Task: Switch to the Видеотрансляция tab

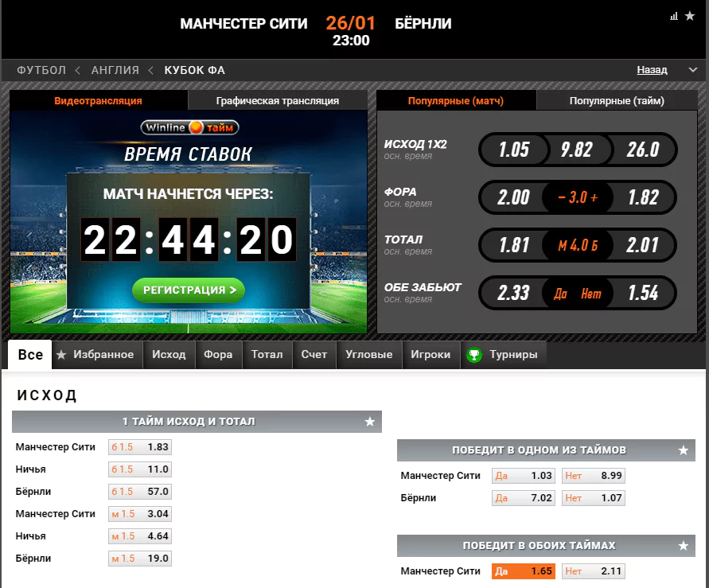Action: [98, 100]
